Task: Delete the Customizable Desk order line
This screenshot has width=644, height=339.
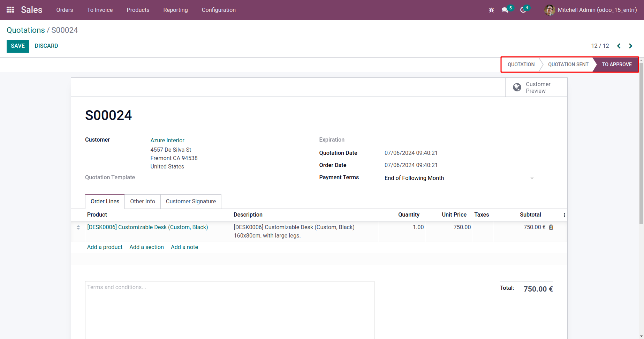Action: (551, 227)
